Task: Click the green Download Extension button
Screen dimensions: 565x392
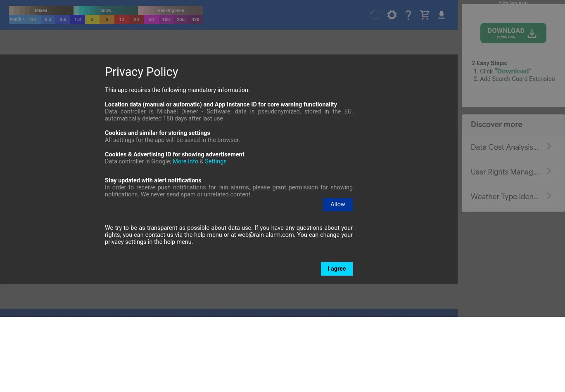Action: click(513, 33)
